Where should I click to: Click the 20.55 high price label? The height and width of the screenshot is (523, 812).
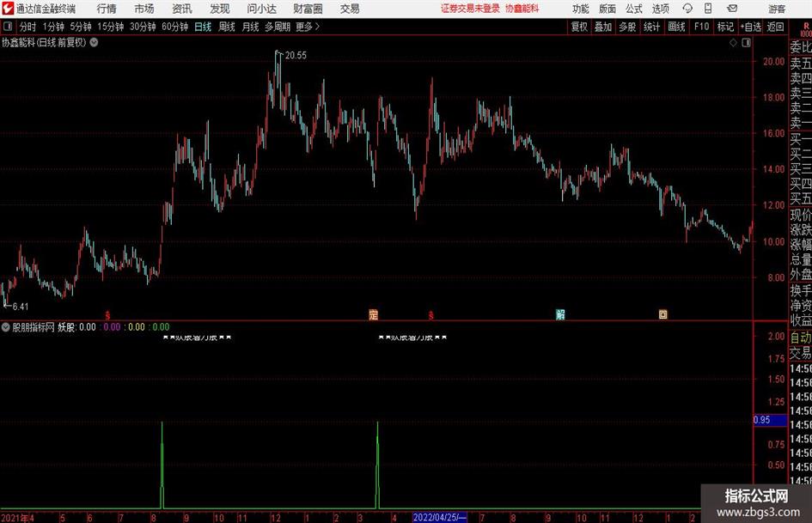[x=296, y=56]
